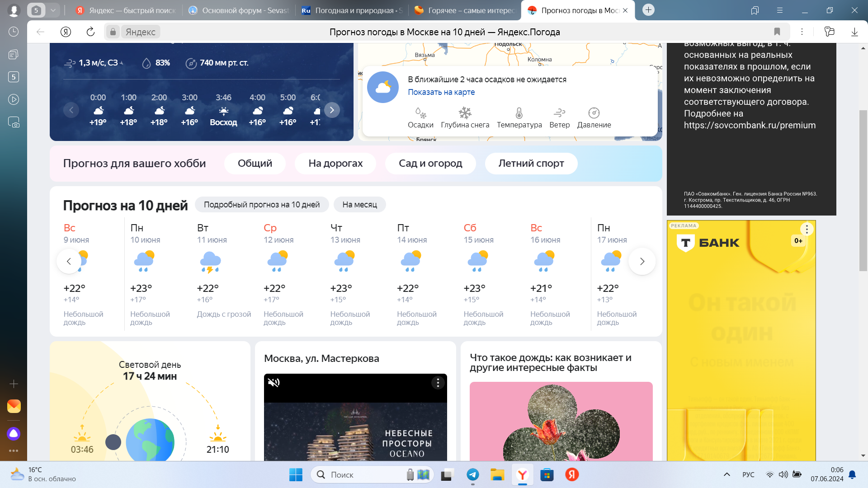868x488 pixels.
Task: Click the page reload icon
Action: (x=90, y=32)
